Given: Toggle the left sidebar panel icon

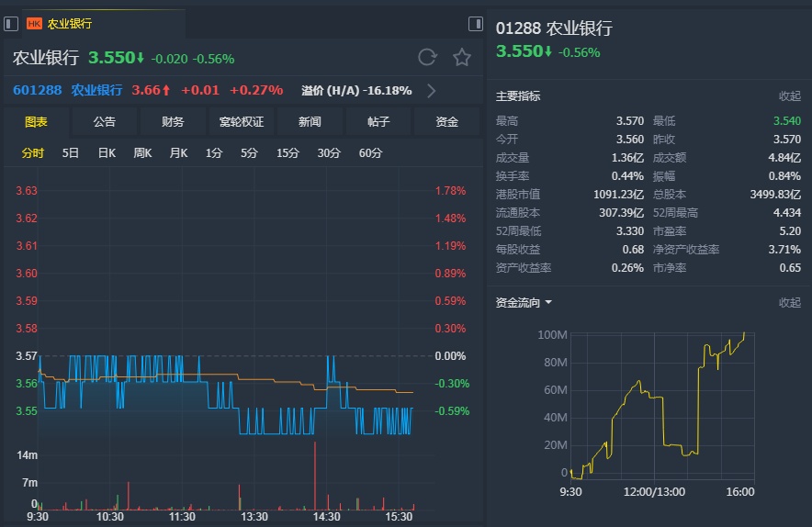Looking at the screenshot, I should click(x=11, y=24).
